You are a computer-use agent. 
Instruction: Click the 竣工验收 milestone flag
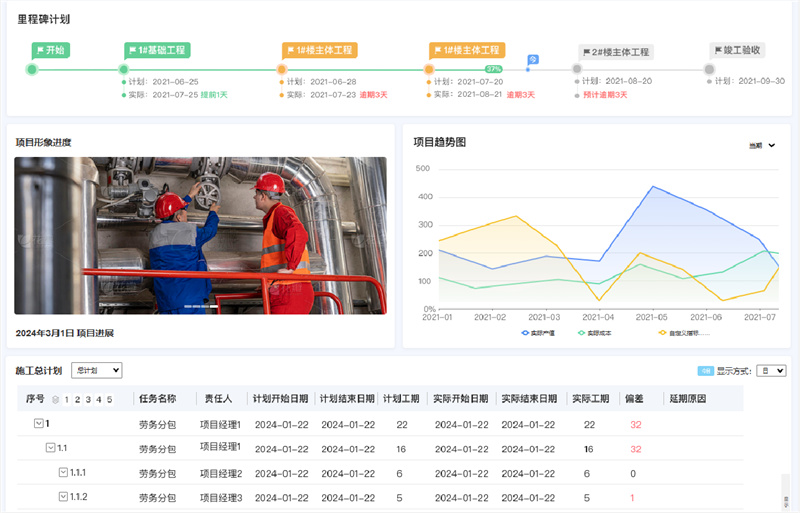[x=738, y=50]
